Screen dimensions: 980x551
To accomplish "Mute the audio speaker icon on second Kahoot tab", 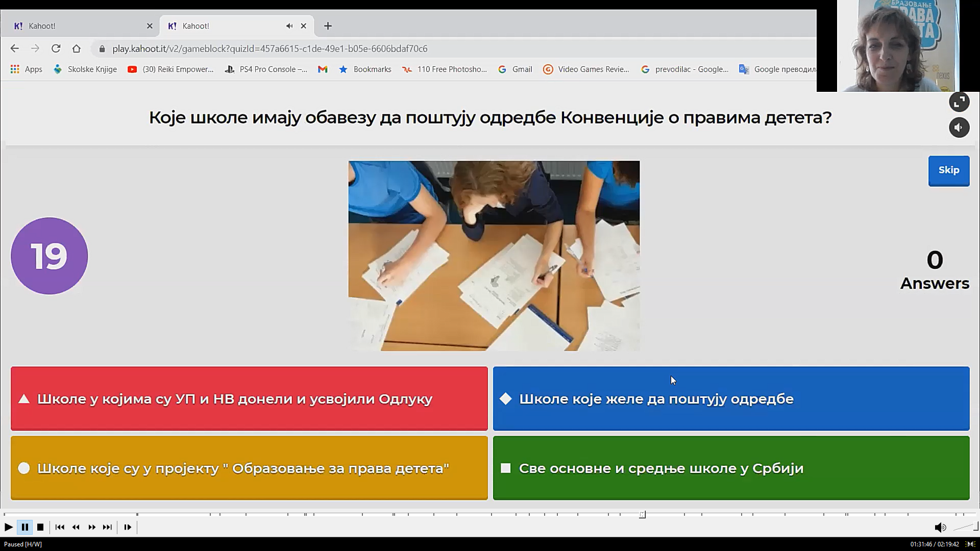I will [x=289, y=26].
